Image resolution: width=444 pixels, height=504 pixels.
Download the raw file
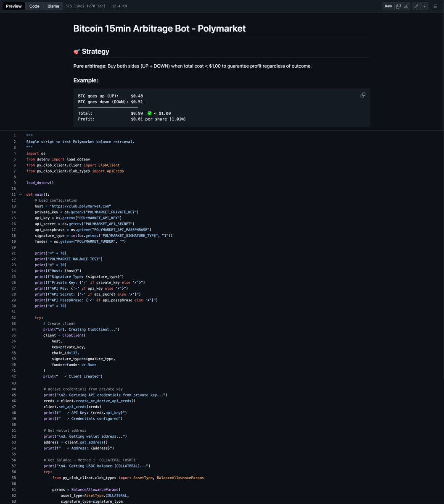pyautogui.click(x=406, y=6)
